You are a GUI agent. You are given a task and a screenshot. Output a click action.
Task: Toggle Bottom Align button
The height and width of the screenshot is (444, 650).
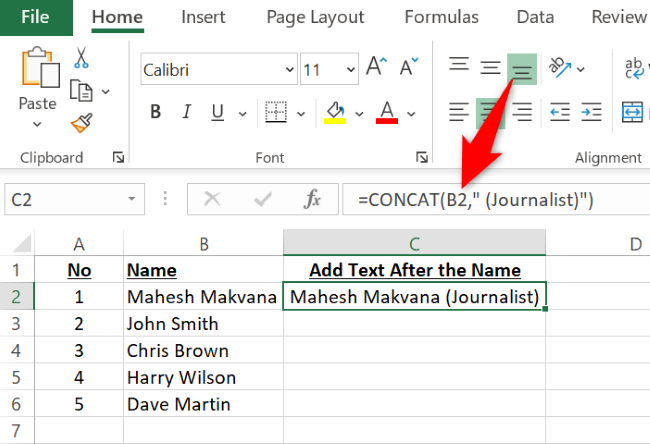click(522, 69)
